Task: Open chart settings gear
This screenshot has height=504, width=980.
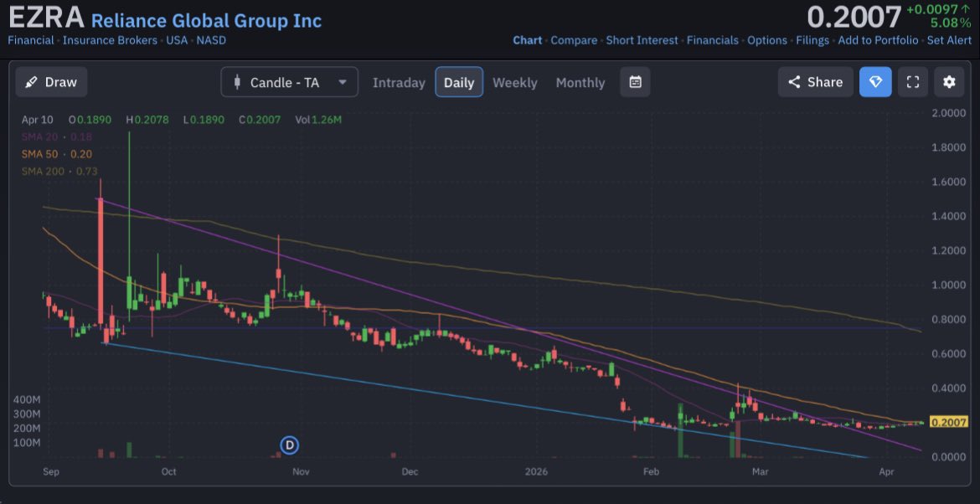Action: [949, 82]
